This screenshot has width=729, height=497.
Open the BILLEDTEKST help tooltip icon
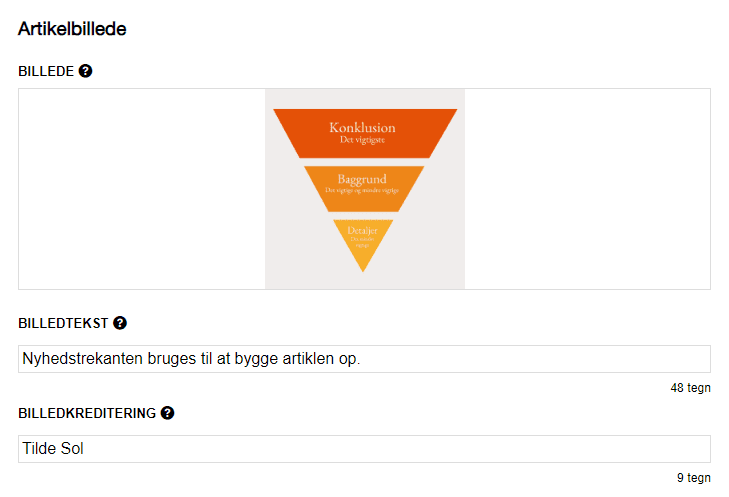(x=120, y=323)
